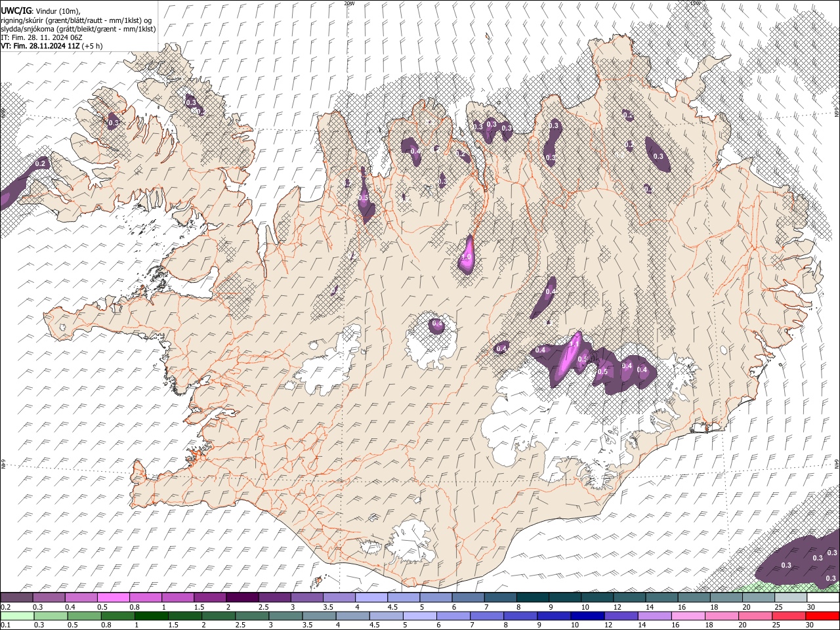Pick the darkest purple snow swatch from 2 to 2.5

coord(241,598)
